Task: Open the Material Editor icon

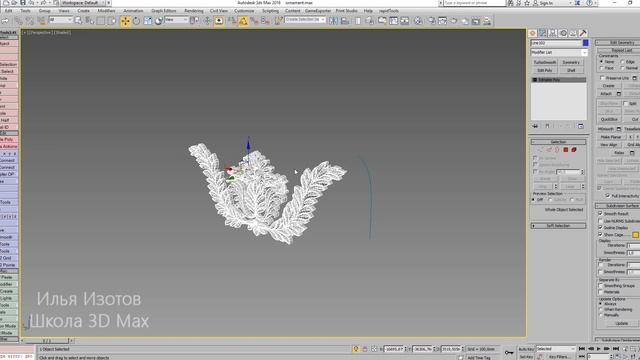Action: [418, 20]
